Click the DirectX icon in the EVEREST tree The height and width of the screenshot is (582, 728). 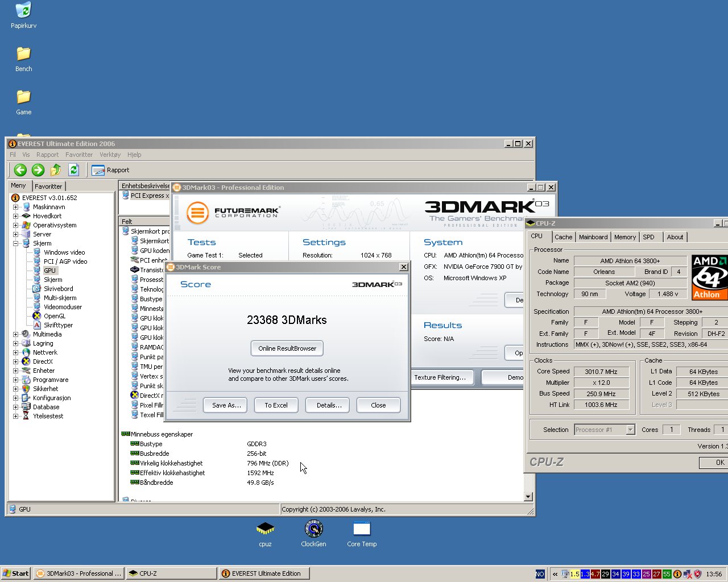point(26,361)
